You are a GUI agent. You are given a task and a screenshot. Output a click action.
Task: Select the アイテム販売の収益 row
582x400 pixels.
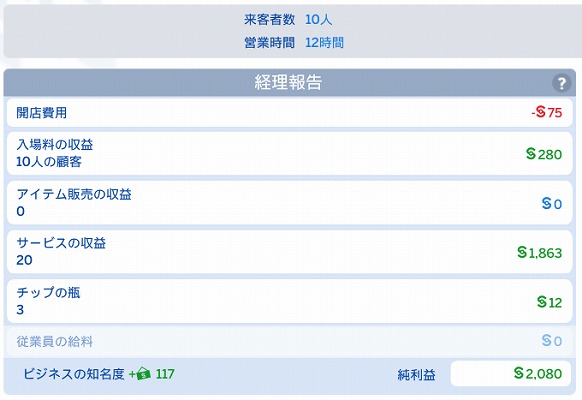tap(290, 203)
